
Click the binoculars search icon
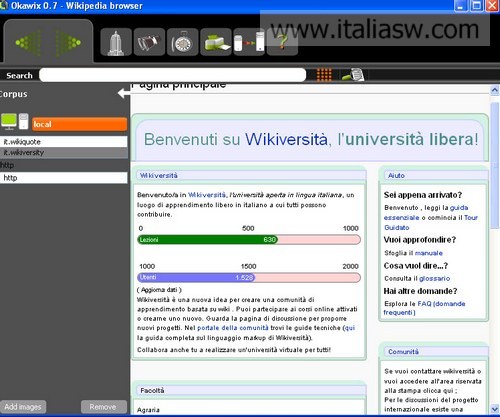pyautogui.click(x=149, y=42)
